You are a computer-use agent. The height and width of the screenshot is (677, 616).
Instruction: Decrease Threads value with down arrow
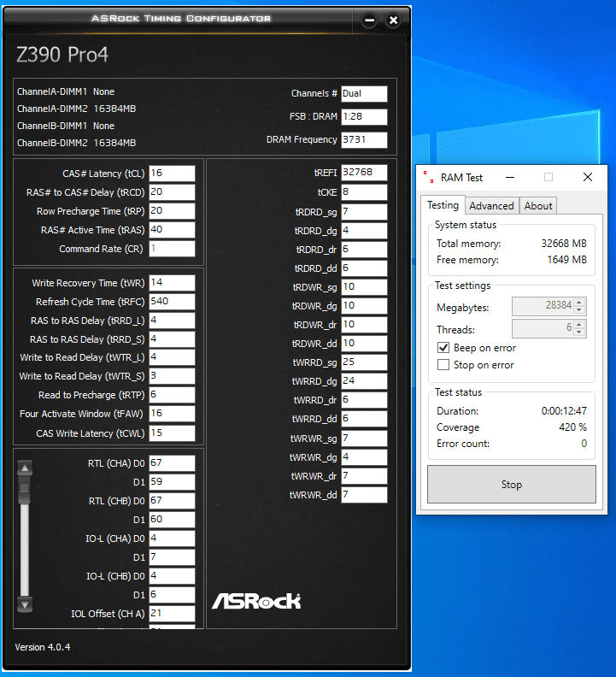579,332
